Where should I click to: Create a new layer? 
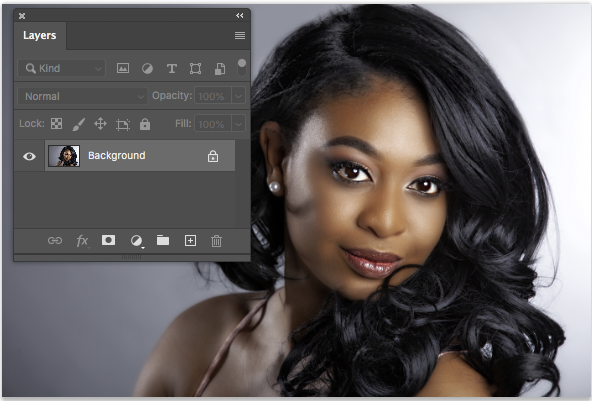[190, 241]
